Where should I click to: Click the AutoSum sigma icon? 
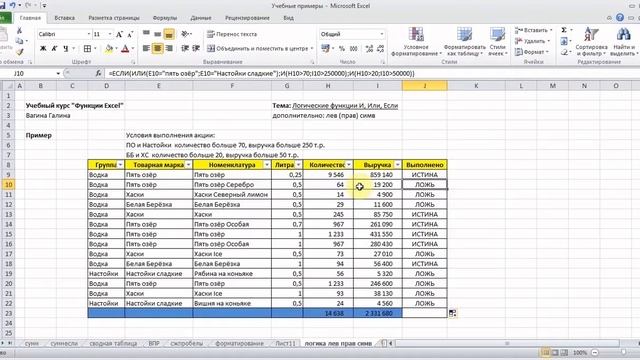564,30
